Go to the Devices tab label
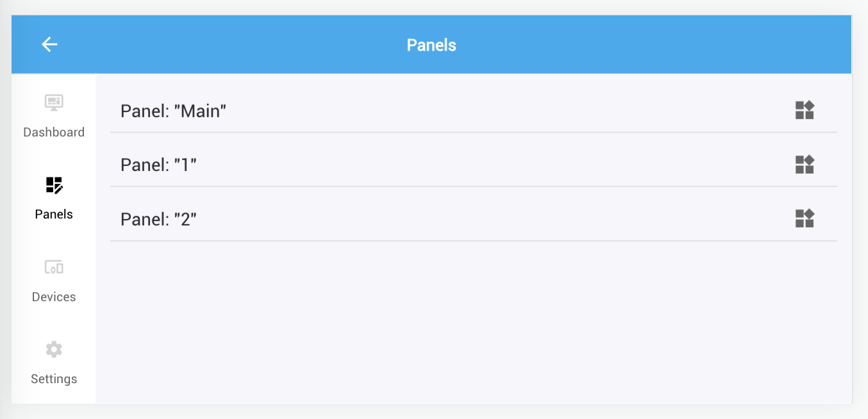Viewport: 868px width, 419px height. pos(54,297)
